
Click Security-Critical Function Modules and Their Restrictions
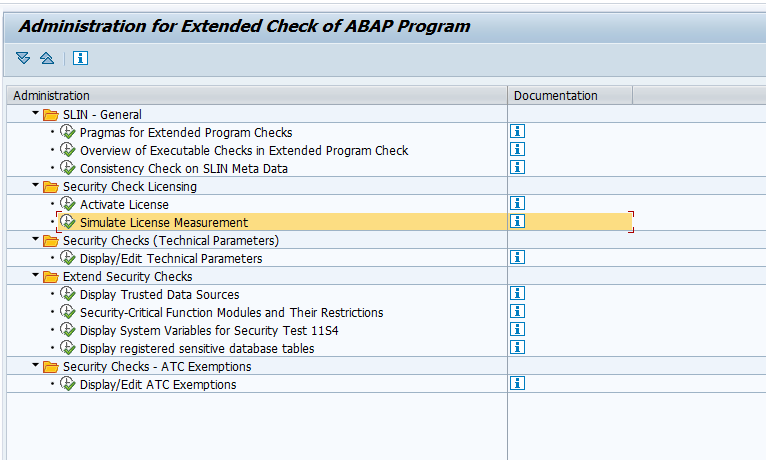click(232, 313)
